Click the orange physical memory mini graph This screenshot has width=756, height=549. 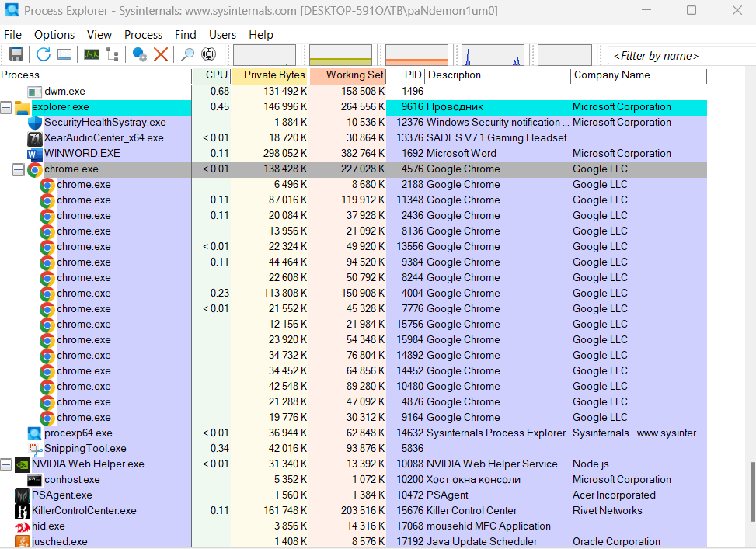coord(416,55)
